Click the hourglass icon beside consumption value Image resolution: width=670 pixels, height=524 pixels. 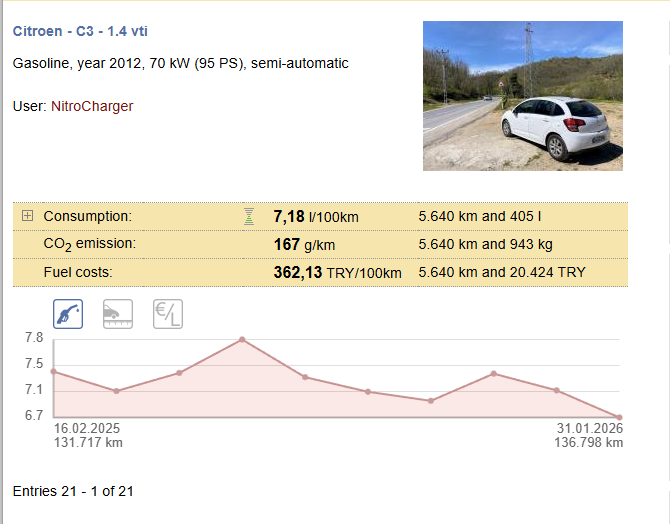pos(249,216)
